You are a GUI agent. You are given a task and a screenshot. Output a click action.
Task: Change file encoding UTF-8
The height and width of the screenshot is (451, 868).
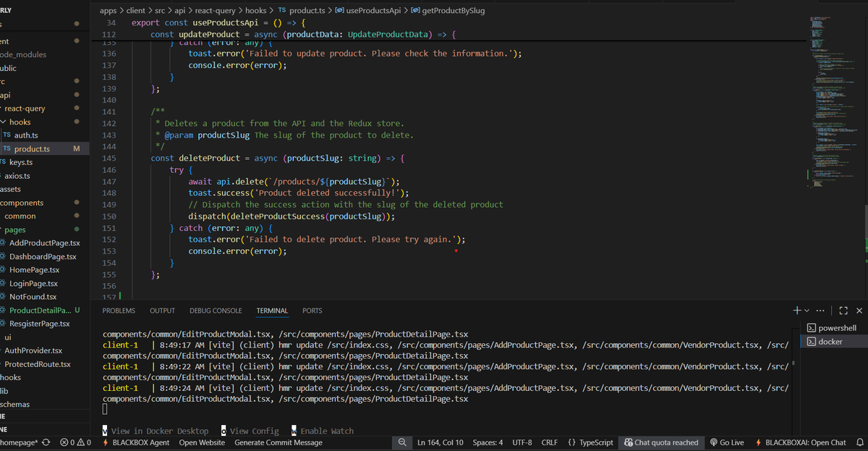[522, 442]
